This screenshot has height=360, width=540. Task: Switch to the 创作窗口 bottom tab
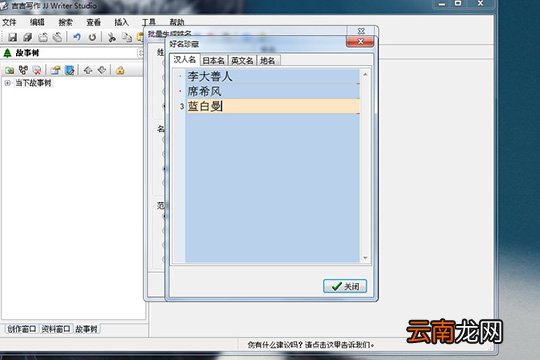tap(22, 329)
